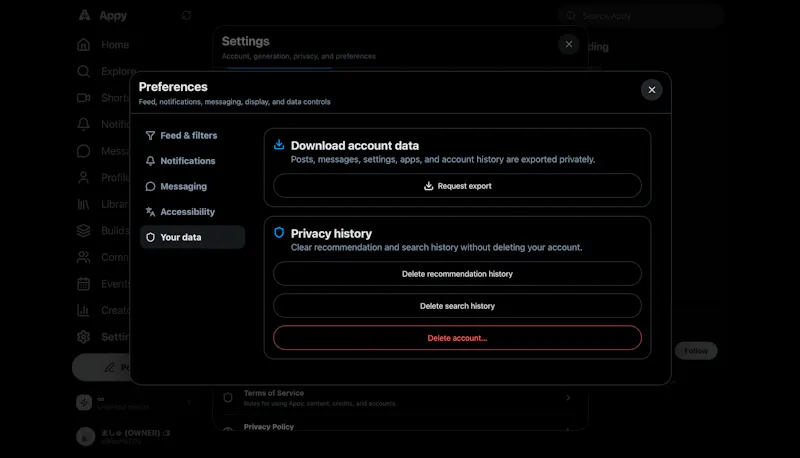The image size is (800, 458).
Task: Click the blue download icon by Download account data
Action: pos(279,145)
